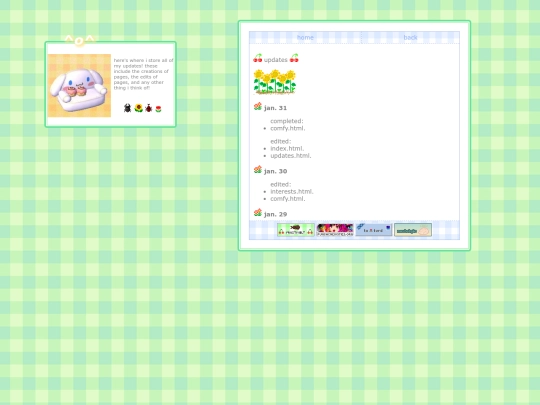This screenshot has width=540, height=405.
Task: Click the 'edited:' label under jan. 30
Action: [x=281, y=185]
